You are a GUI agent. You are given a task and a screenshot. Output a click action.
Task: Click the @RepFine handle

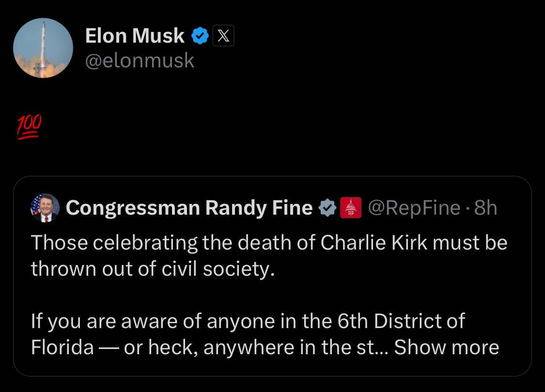[x=414, y=208]
